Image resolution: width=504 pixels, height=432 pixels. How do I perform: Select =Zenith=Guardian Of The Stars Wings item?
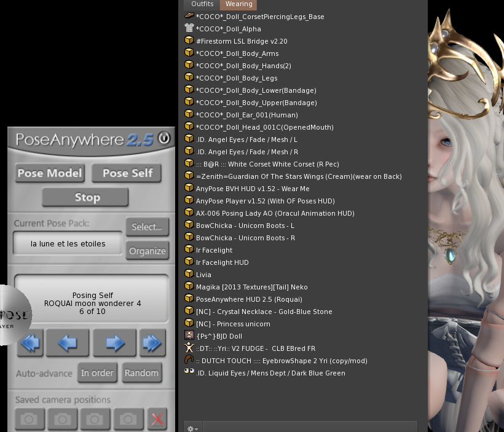[x=299, y=176]
